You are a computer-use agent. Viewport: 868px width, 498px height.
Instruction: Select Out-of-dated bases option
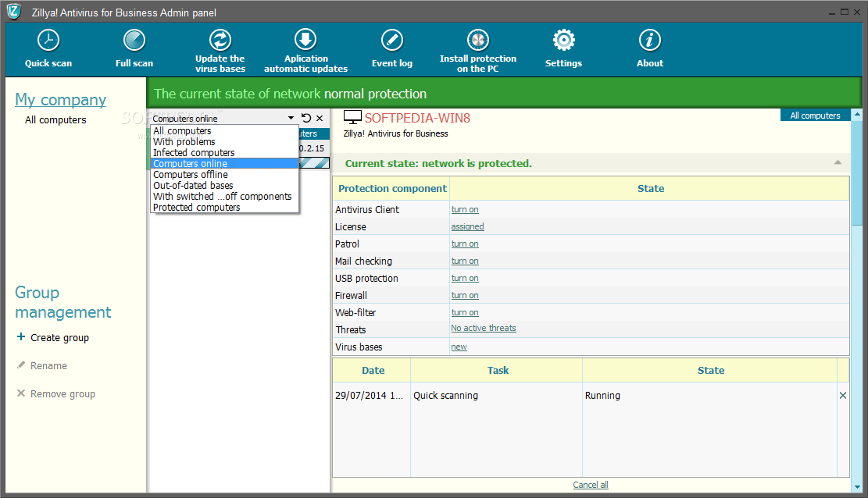click(225, 185)
